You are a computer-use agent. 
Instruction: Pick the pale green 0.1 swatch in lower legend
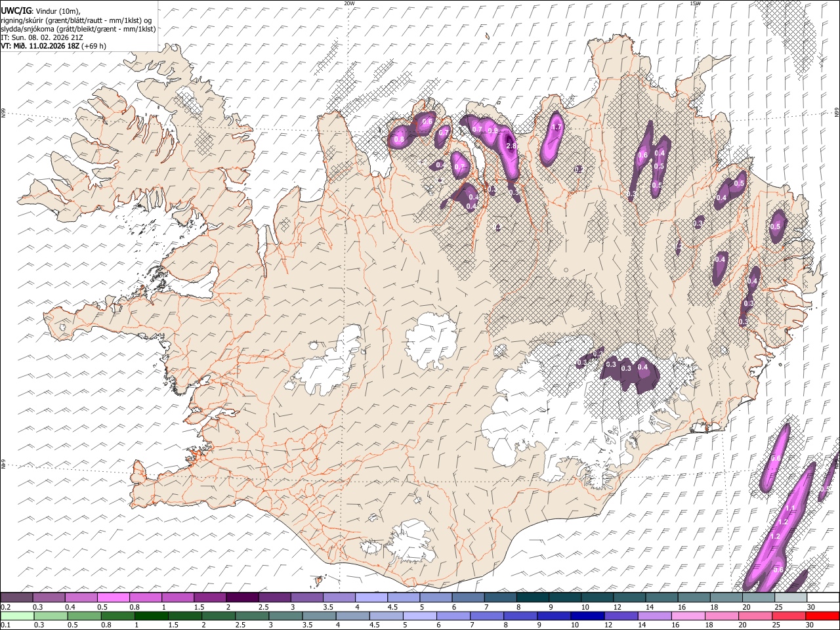[x=18, y=616]
